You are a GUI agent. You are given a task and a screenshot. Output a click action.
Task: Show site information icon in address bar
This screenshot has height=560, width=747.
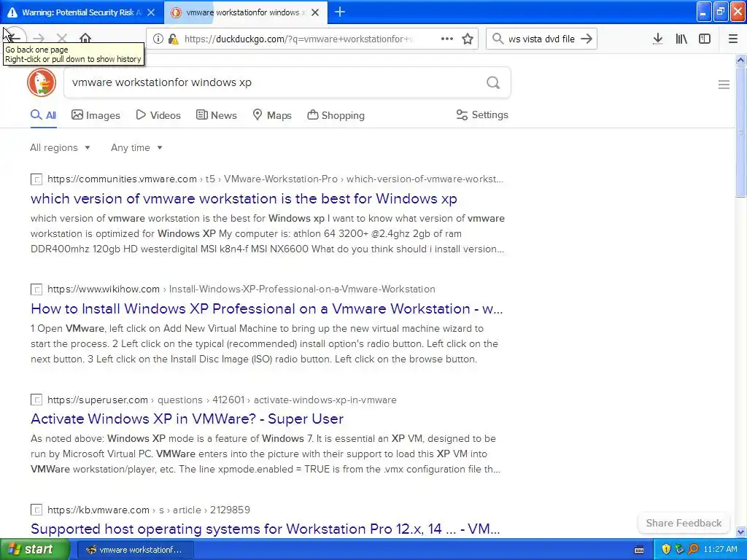coord(158,39)
